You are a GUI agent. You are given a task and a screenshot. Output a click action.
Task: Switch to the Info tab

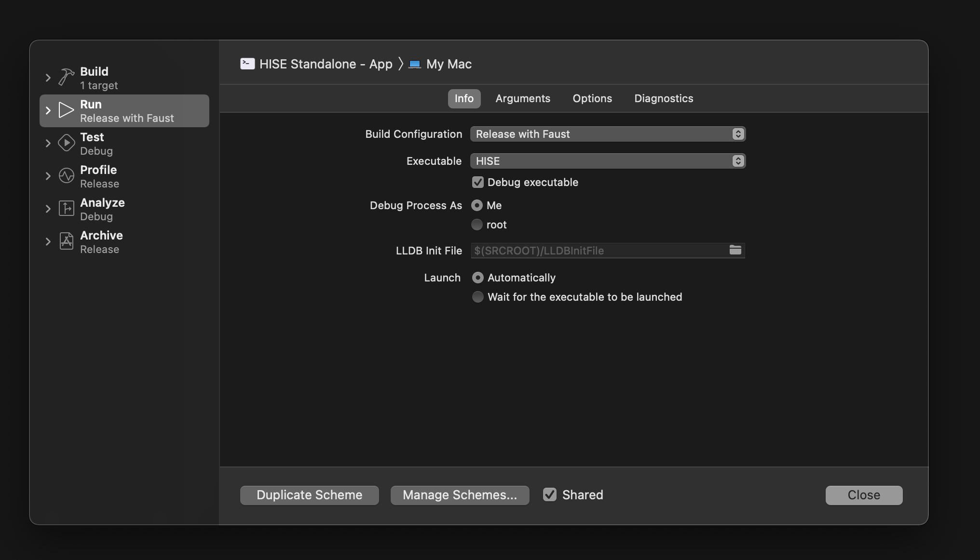coord(464,98)
